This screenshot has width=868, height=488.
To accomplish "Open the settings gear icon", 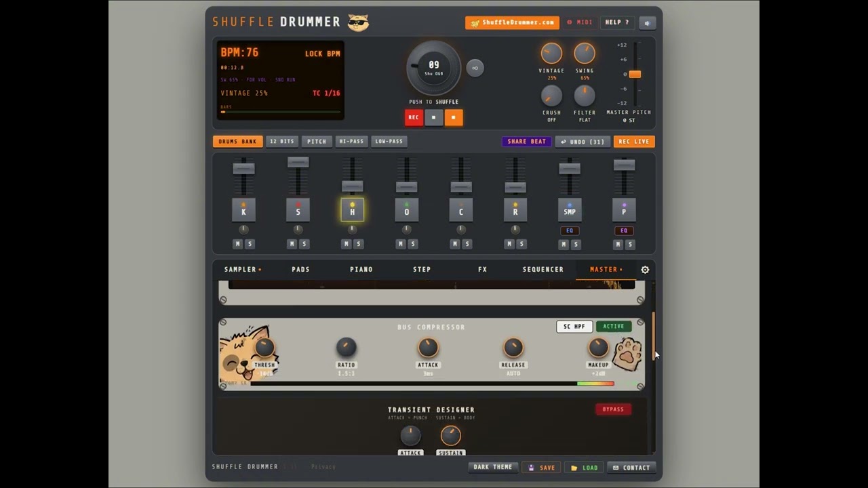I will tap(645, 270).
